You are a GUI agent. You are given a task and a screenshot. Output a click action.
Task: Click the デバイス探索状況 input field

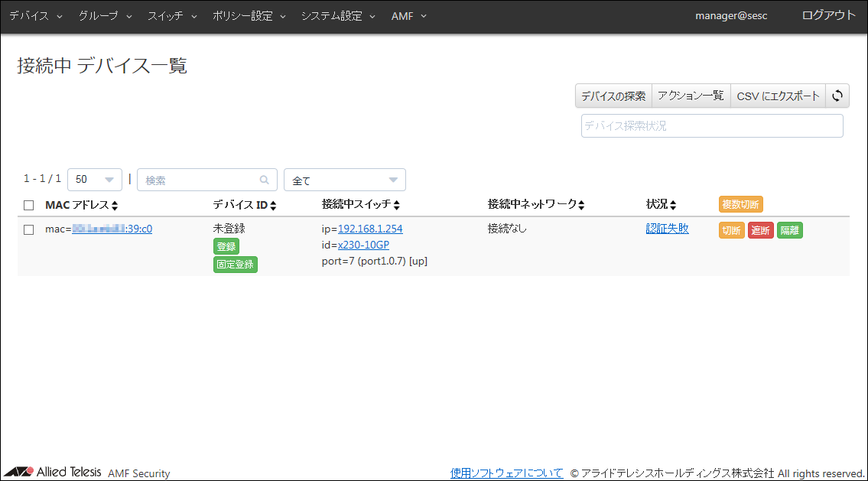(711, 125)
